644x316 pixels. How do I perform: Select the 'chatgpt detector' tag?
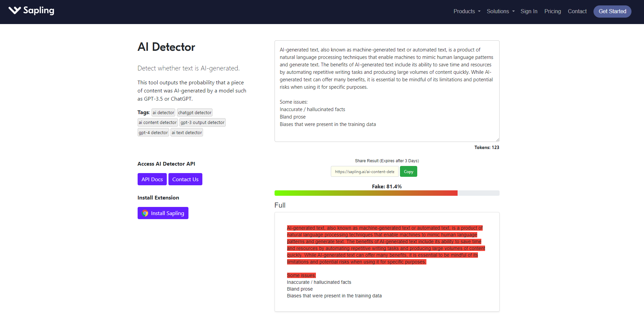coord(194,112)
